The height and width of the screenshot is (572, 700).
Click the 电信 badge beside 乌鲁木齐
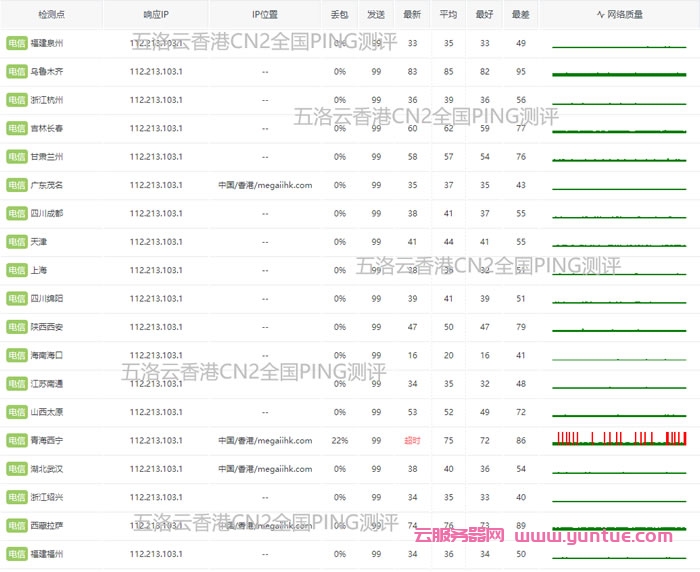point(16,72)
